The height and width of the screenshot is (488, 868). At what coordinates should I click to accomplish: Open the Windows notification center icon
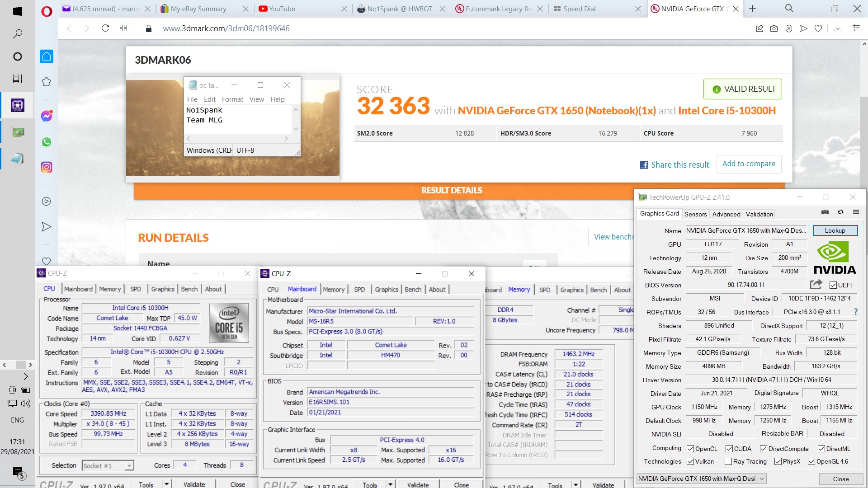click(18, 472)
